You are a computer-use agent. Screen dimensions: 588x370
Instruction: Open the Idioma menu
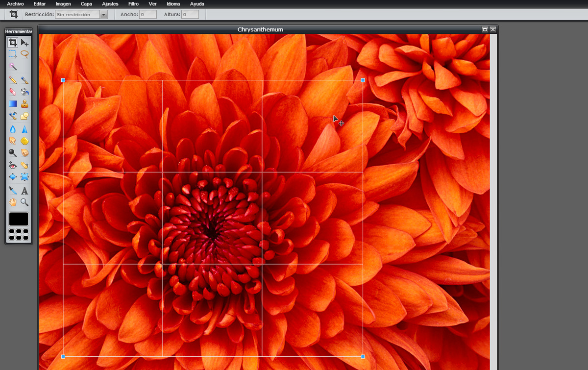(173, 4)
